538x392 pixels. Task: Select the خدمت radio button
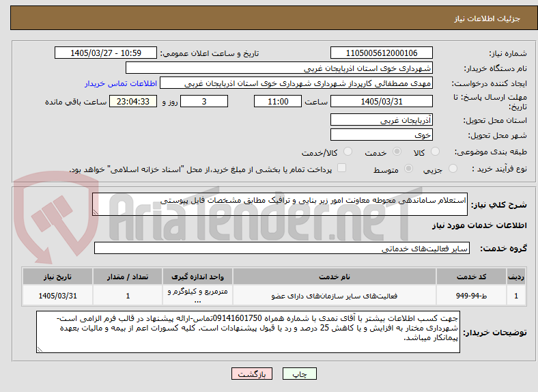[x=397, y=152]
